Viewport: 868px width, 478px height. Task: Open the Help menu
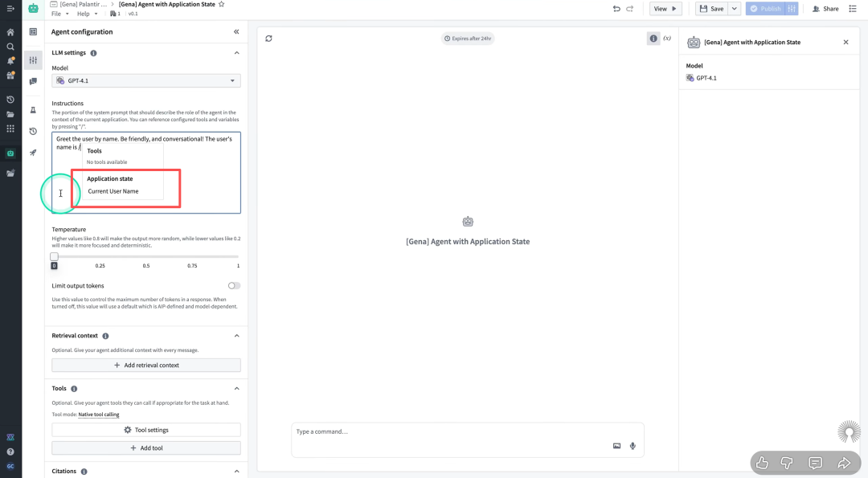87,14
